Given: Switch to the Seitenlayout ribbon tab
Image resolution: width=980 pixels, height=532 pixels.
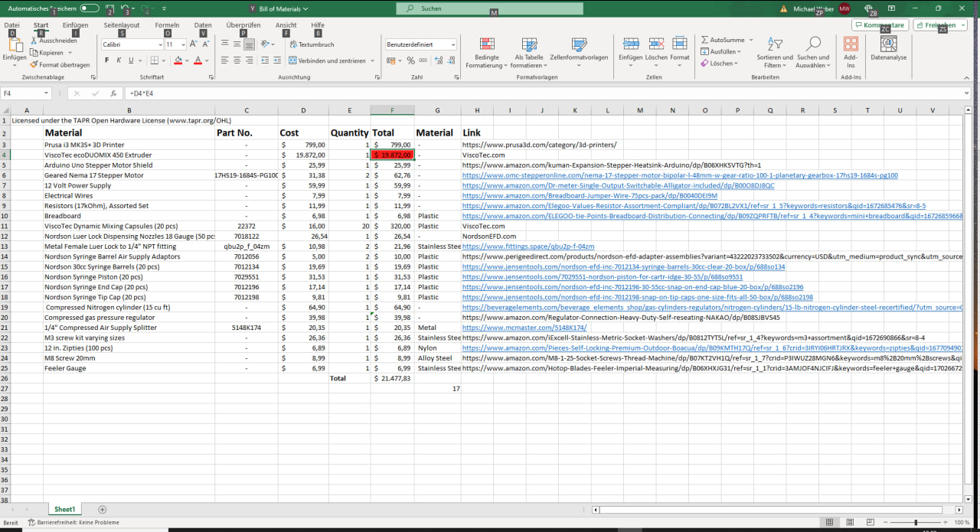Looking at the screenshot, I should (122, 25).
